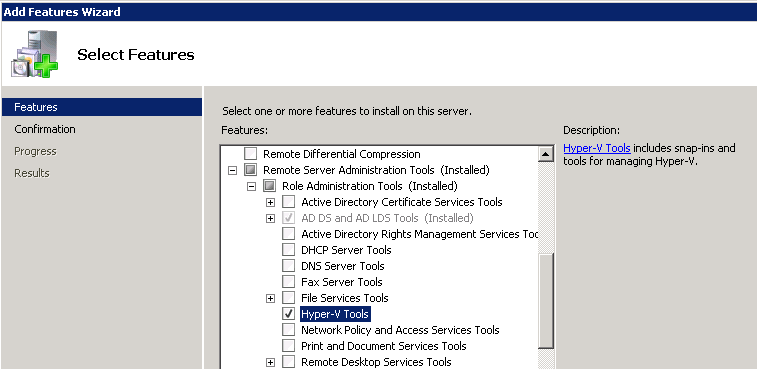Screen dimensions: 757x369
Task: Expand AD DS and AD LDS Tools
Action: pos(270,218)
